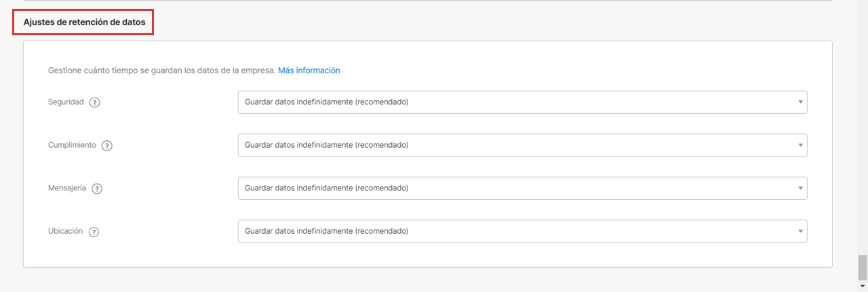Click the Cumplimiento label text
This screenshot has width=868, height=292.
72,145
